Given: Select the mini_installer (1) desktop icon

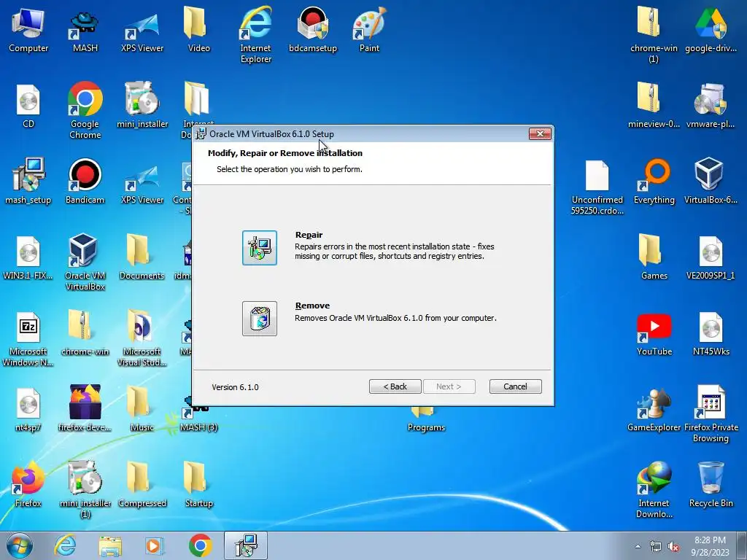Looking at the screenshot, I should (85, 490).
